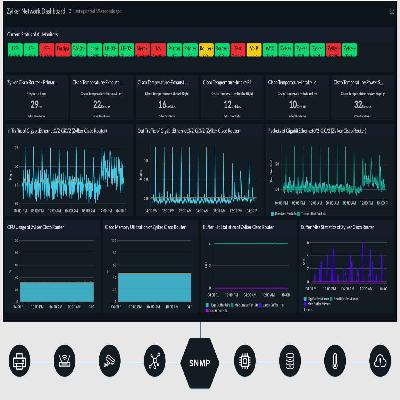Toggle fullscreen icon at dashboard top-right
This screenshot has height=400, width=400.
pos(392,12)
